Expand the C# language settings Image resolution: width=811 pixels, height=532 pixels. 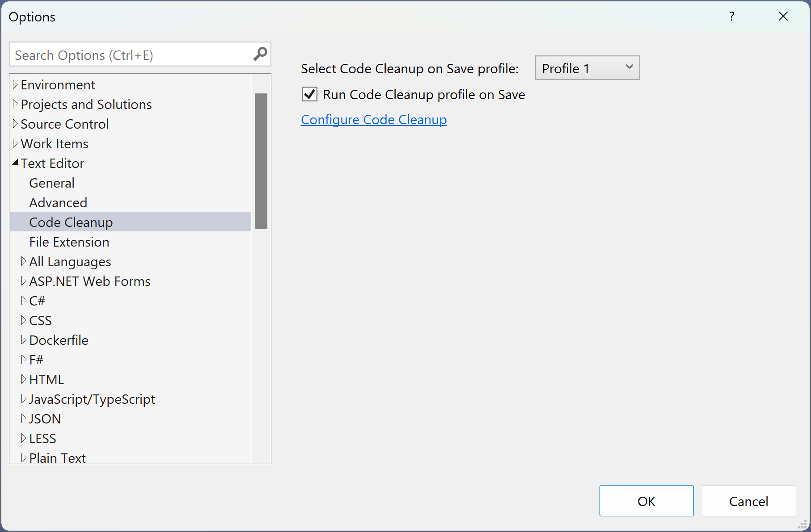24,300
